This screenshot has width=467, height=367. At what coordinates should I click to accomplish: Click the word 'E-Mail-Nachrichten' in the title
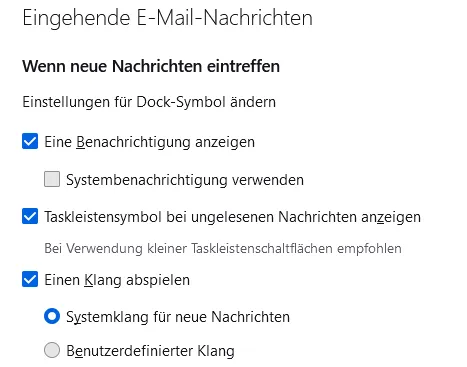tap(225, 18)
